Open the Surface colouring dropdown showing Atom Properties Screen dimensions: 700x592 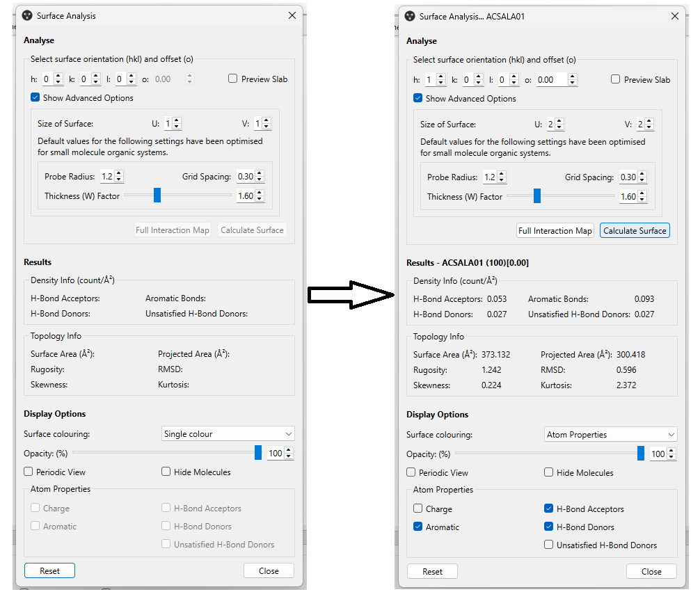(610, 435)
